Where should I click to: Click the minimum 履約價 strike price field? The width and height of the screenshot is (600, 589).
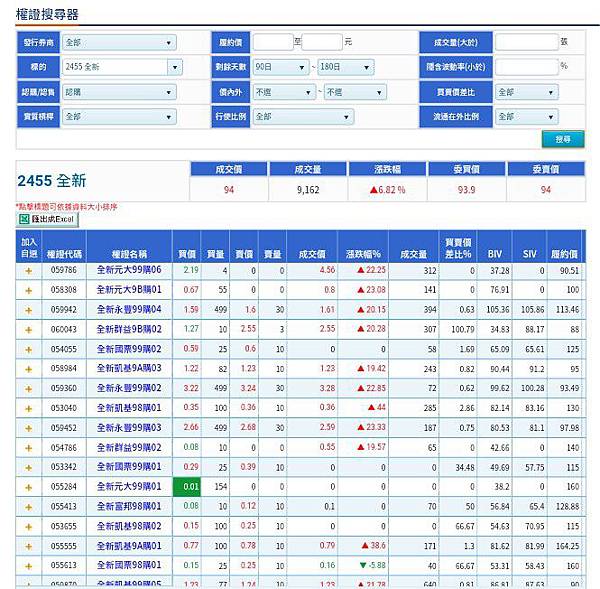point(273,42)
